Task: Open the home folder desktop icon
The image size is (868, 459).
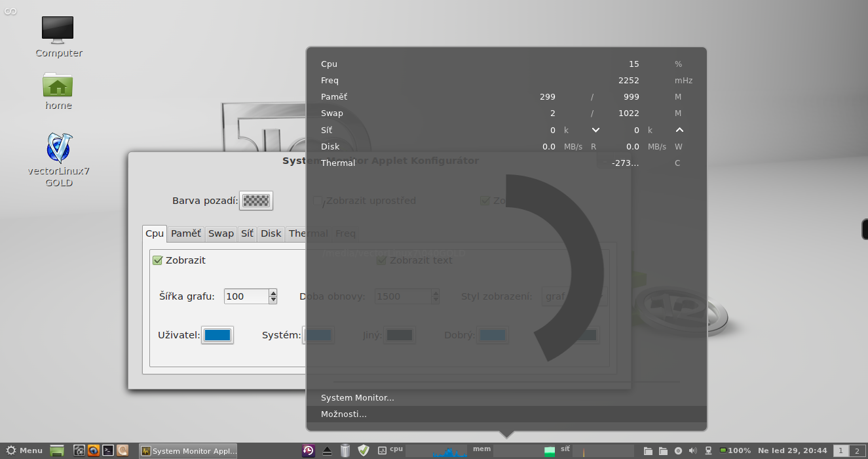Action: [58, 90]
